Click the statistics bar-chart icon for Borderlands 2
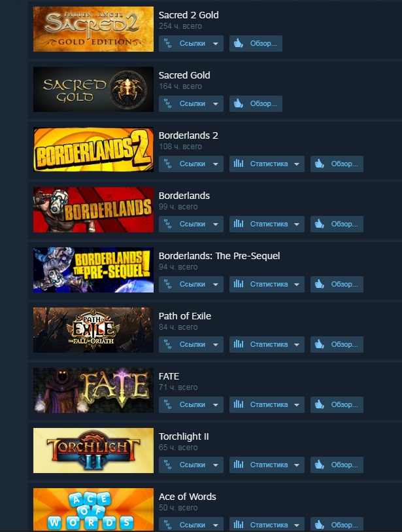The width and height of the screenshot is (402, 532). 239,164
